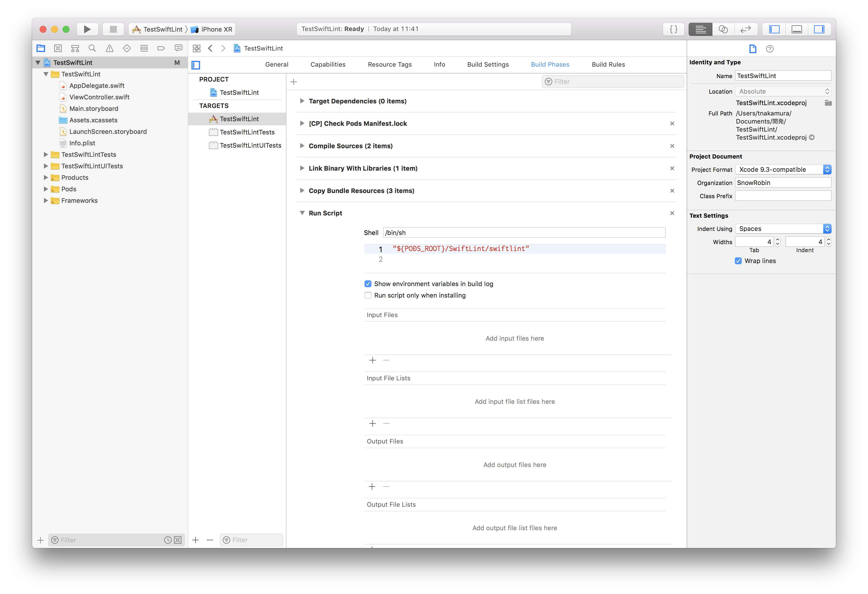Expand Compile Sources section
This screenshot has width=868, height=594.
(302, 146)
